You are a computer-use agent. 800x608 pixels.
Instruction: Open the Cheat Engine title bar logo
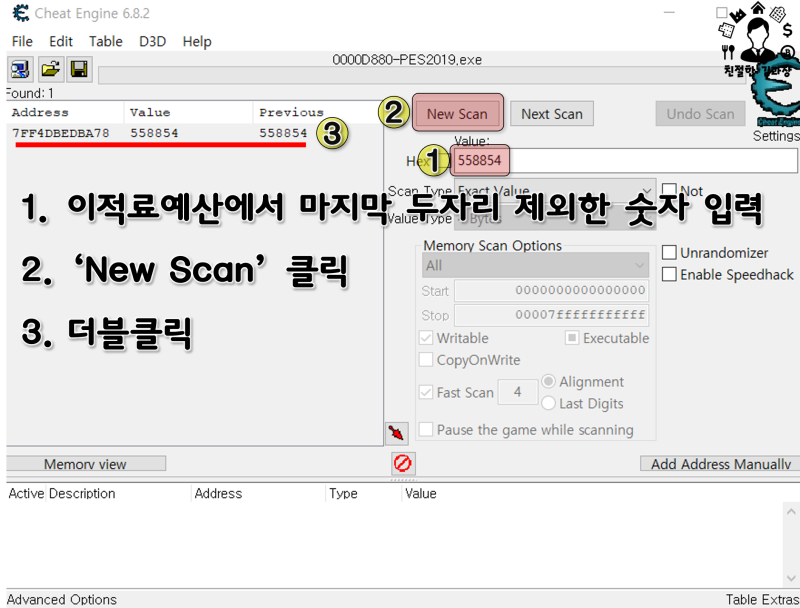pos(21,13)
